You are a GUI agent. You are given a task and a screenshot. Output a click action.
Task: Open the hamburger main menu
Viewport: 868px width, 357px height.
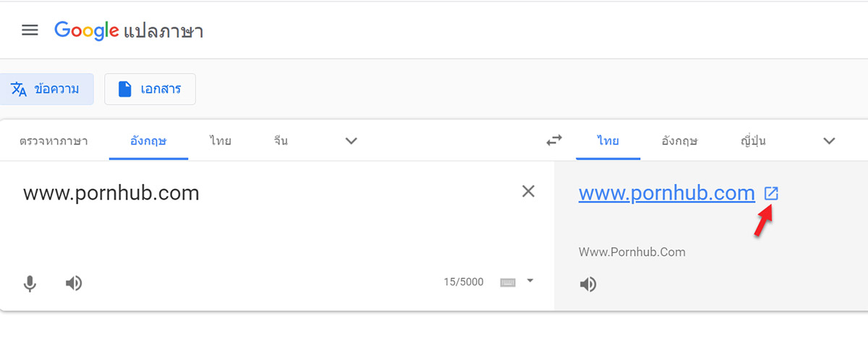pyautogui.click(x=30, y=30)
